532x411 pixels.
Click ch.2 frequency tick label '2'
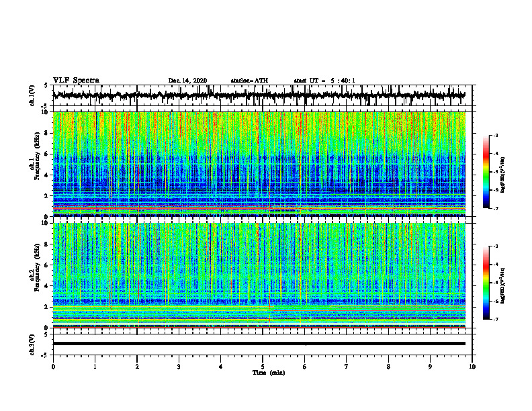tap(47, 307)
